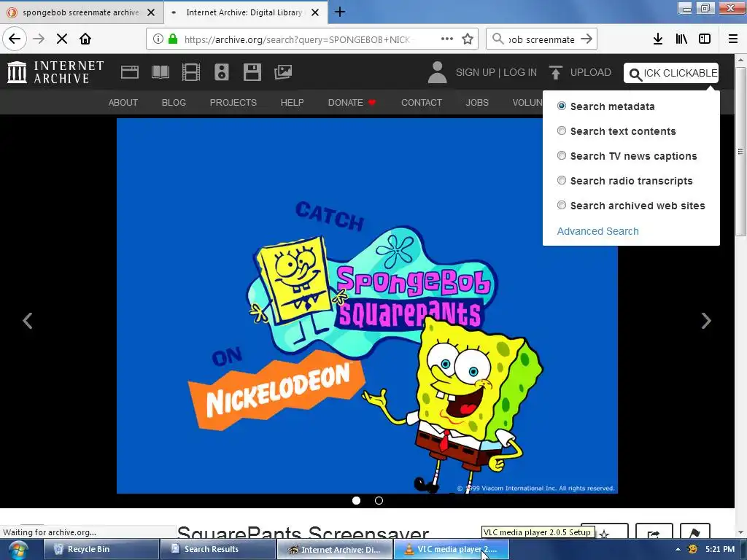Image resolution: width=747 pixels, height=560 pixels.
Task: Open the Downloads arrow icon
Action: point(658,39)
